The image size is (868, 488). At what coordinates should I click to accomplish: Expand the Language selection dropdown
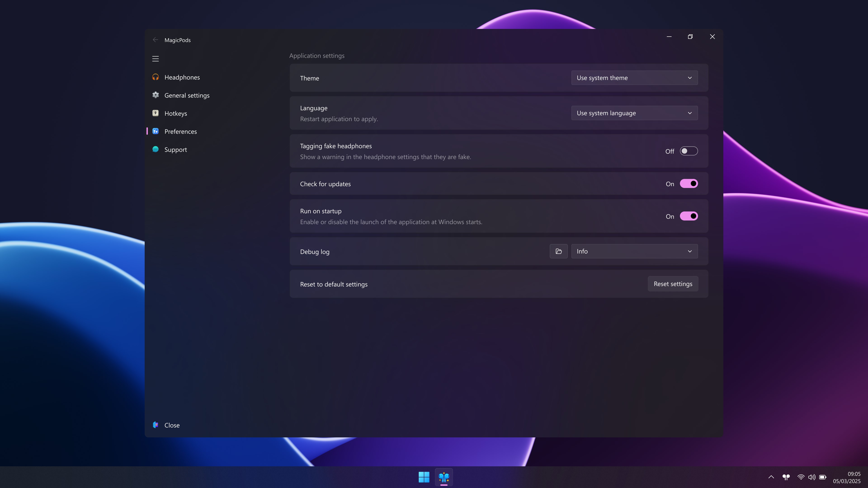(634, 113)
